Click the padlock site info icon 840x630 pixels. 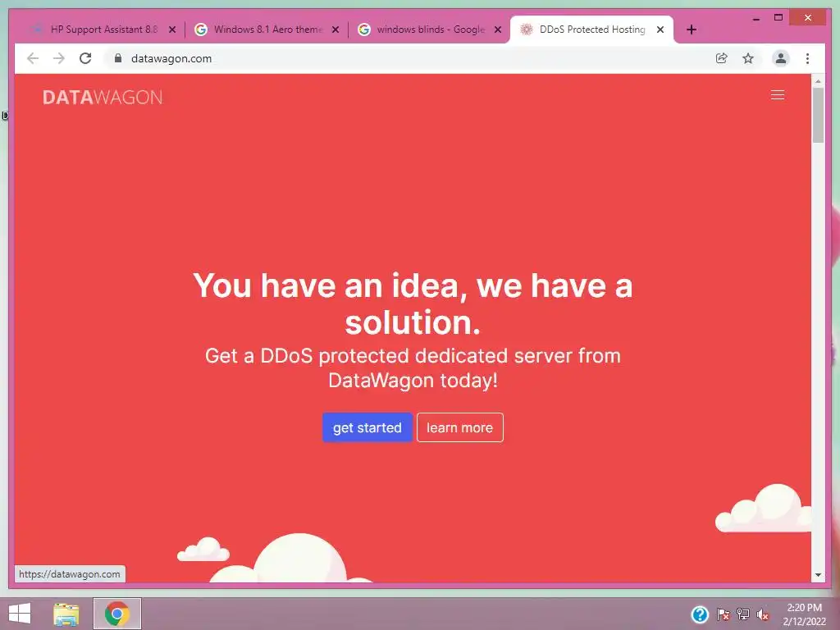tap(118, 58)
